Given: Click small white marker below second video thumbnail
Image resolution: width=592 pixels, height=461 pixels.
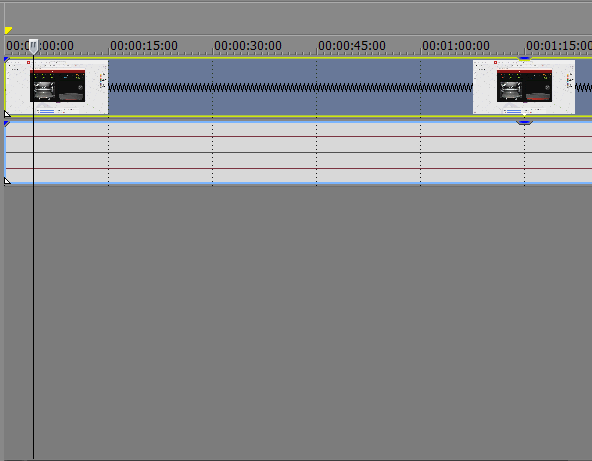Looking at the screenshot, I should click(x=524, y=113).
